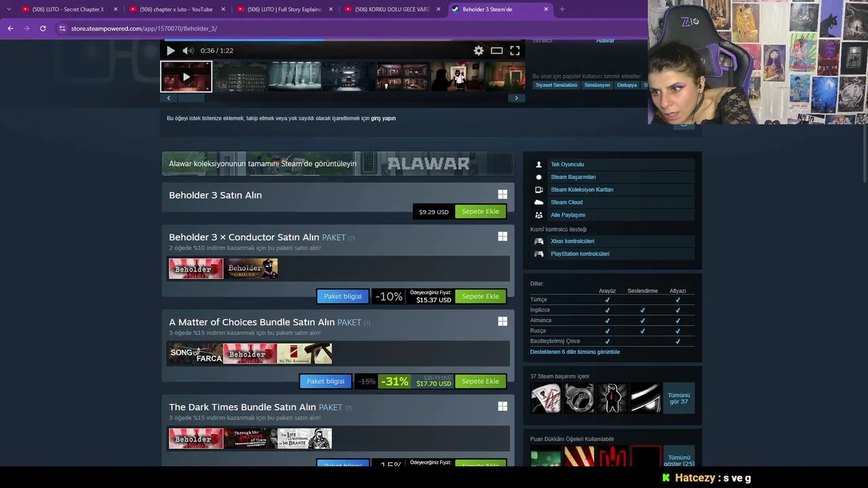The width and height of the screenshot is (868, 488).
Task: Select the 'Siyaset Simülatörü' tag
Action: click(556, 85)
